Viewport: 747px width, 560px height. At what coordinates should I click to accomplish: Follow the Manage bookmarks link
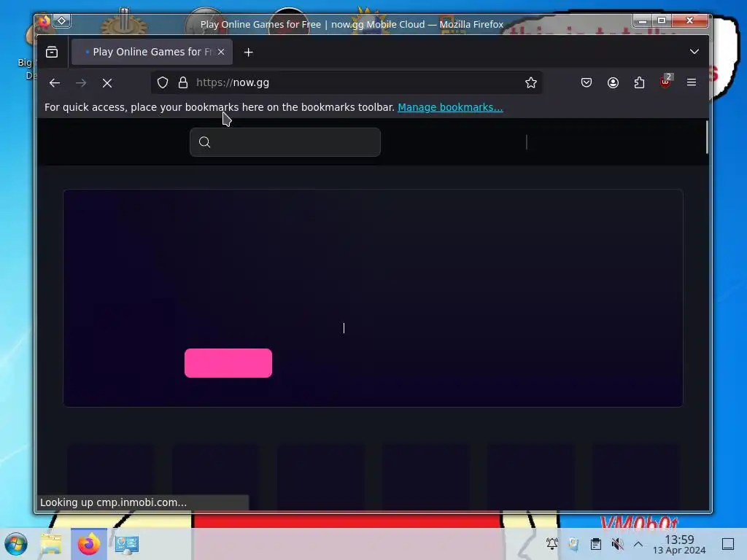pyautogui.click(x=450, y=107)
